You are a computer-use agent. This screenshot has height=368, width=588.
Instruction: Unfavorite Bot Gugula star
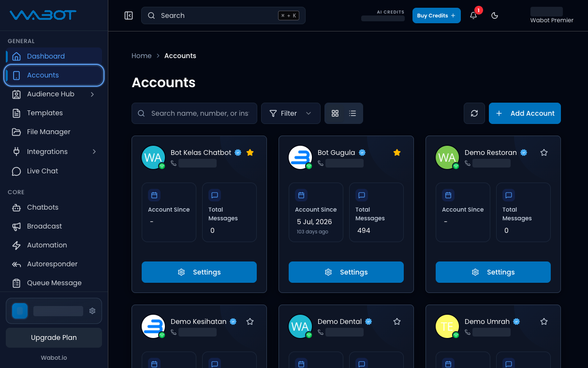click(397, 153)
